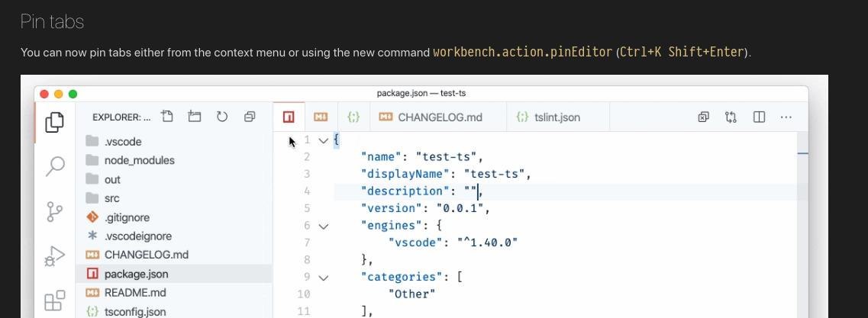
Task: Click the "vscode" key on line 7
Action: click(416, 243)
